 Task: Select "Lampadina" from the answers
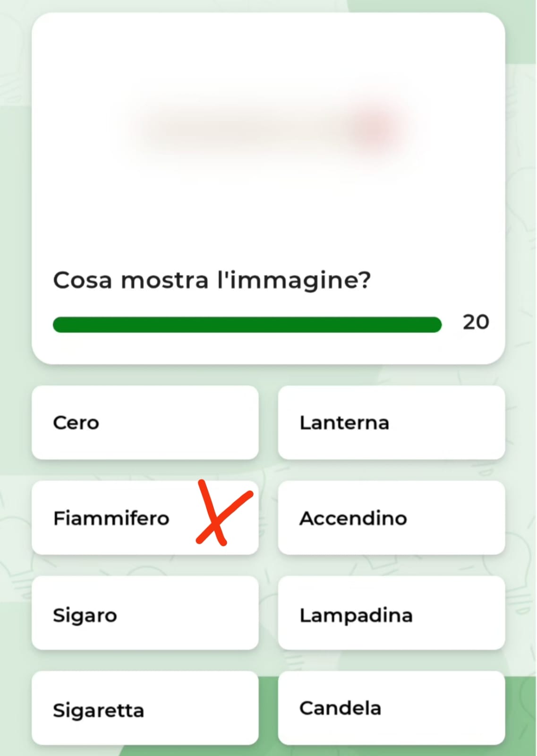click(391, 613)
